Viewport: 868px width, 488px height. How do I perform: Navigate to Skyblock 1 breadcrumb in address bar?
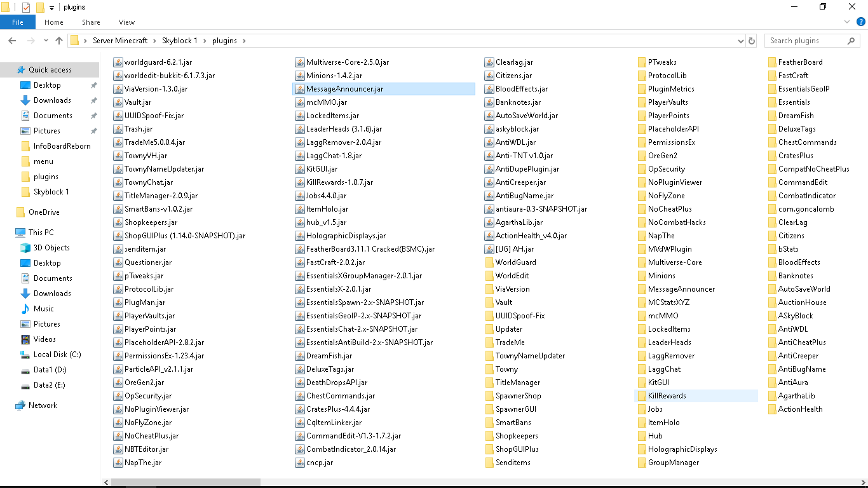179,41
